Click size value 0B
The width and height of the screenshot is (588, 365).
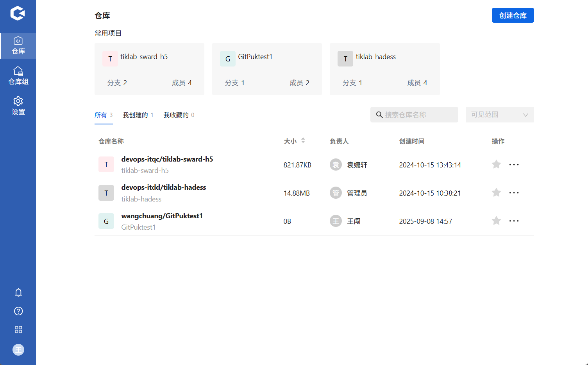click(x=287, y=221)
